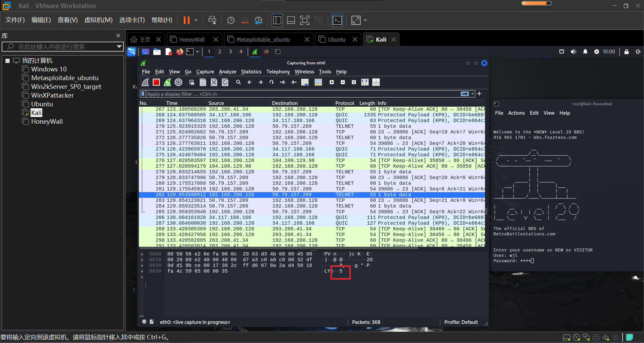The image size is (644, 343).
Task: Start a new capture with the shark fin icon
Action: pyautogui.click(x=145, y=82)
